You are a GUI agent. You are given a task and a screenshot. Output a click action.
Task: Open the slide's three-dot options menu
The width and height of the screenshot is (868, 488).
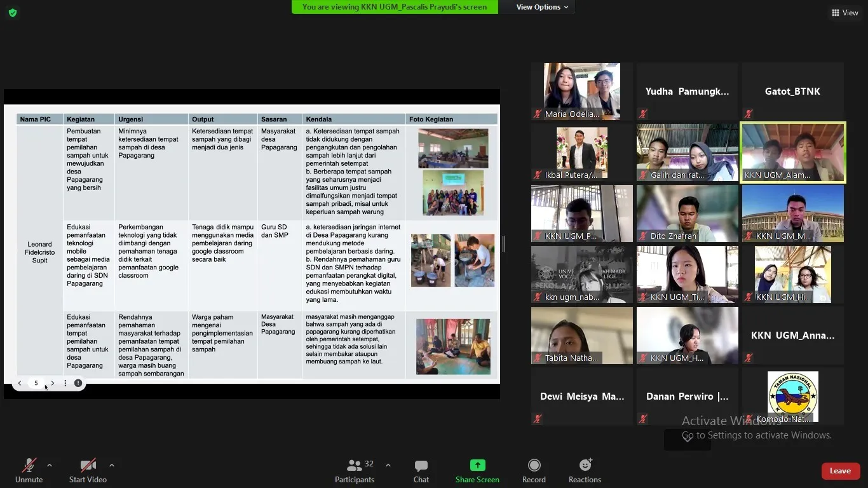(x=65, y=383)
